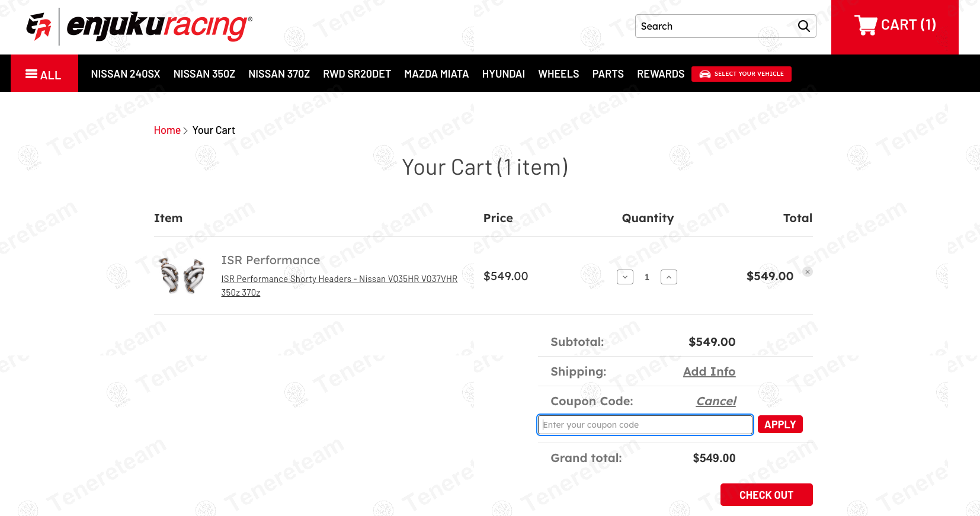Open the RWD SR20DET menu
The height and width of the screenshot is (516, 980).
pos(357,74)
